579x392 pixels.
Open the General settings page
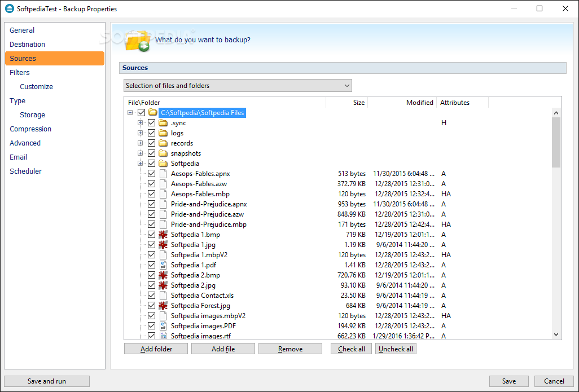55,30
